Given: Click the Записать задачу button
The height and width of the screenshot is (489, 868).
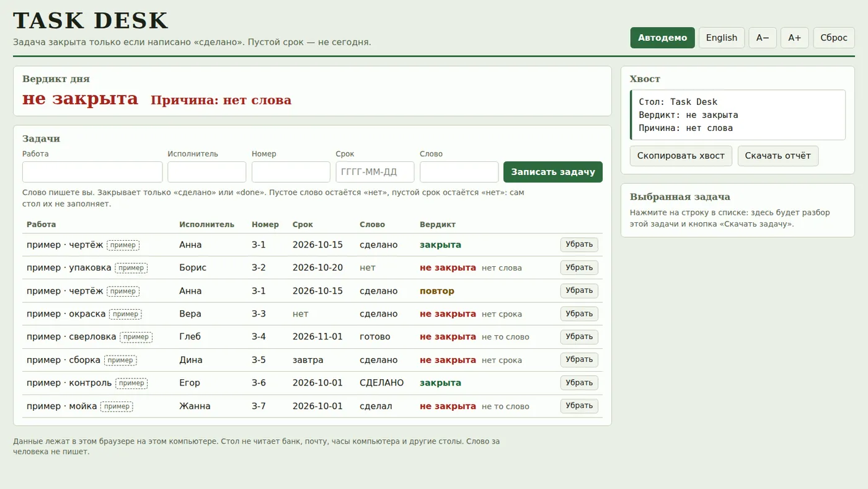Looking at the screenshot, I should (x=553, y=172).
